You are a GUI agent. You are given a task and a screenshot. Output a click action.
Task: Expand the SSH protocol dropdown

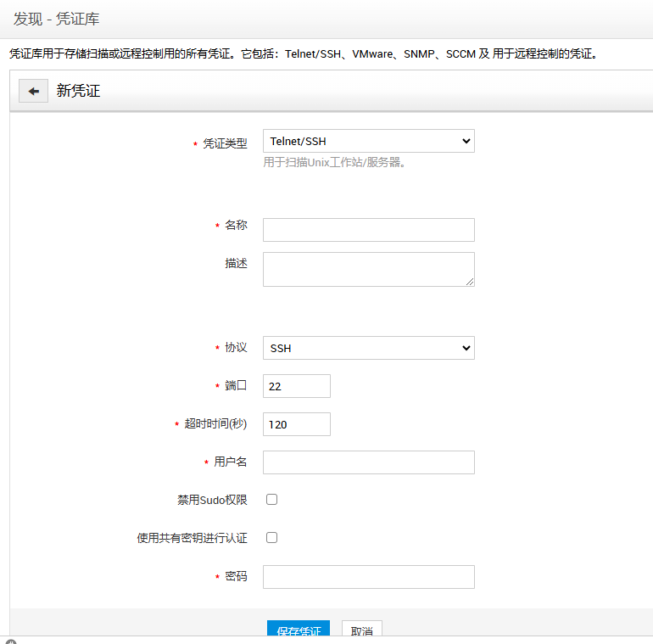(x=368, y=348)
